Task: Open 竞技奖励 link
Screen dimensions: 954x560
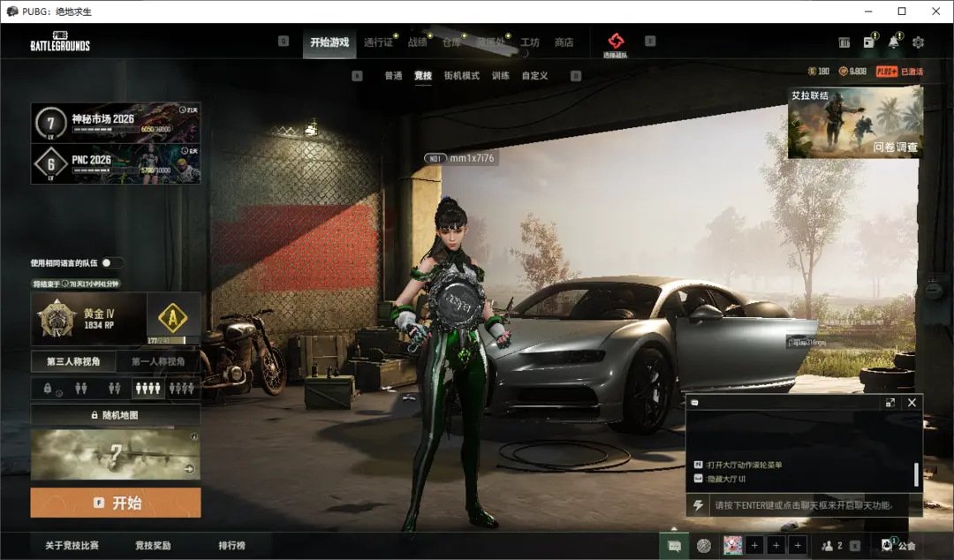Action: 153,545
